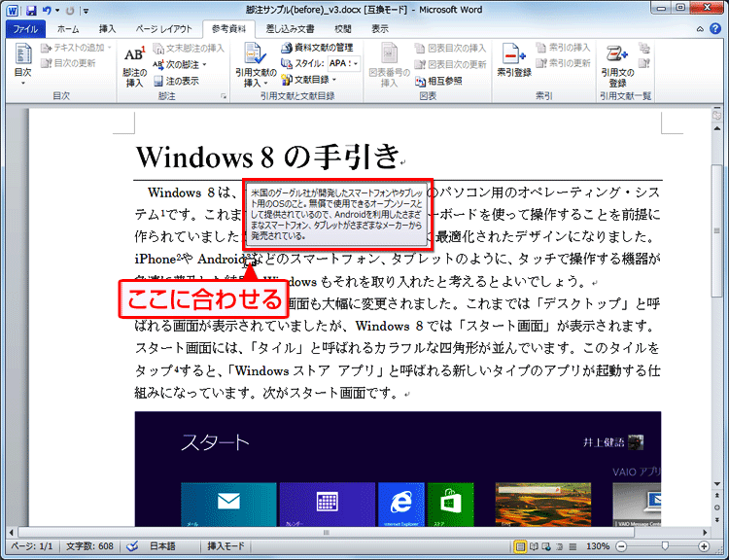Image resolution: width=729 pixels, height=560 pixels.
Task: Click 目次の更新 button
Action: pyautogui.click(x=68, y=63)
